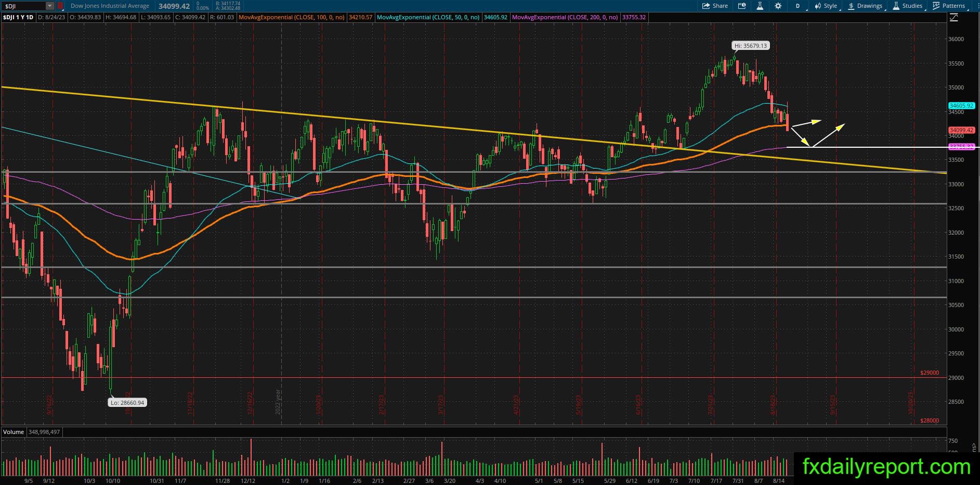Click the R: 601.03 range value
980x485 pixels.
221,17
